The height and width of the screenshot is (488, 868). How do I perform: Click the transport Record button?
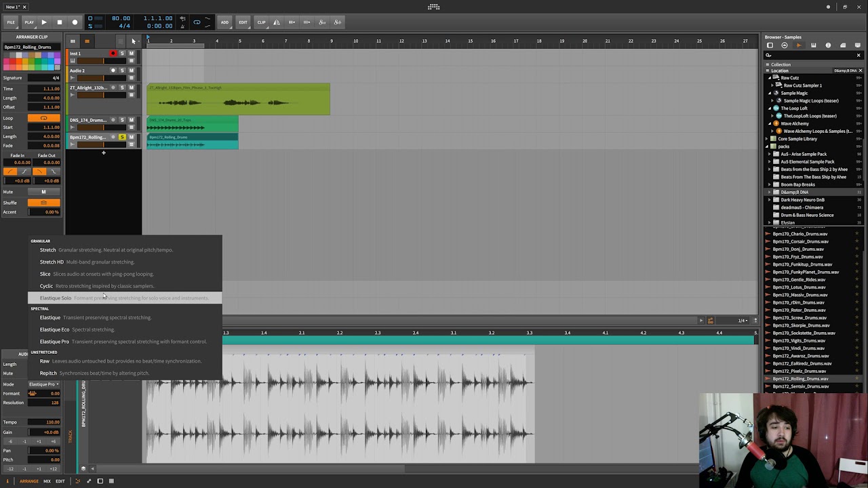pyautogui.click(x=75, y=22)
